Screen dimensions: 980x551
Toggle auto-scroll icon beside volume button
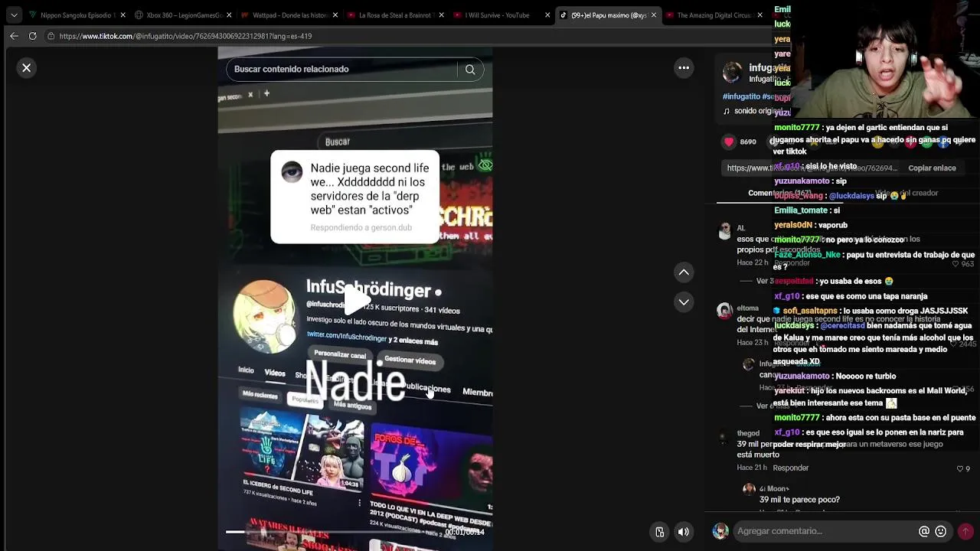pyautogui.click(x=660, y=532)
